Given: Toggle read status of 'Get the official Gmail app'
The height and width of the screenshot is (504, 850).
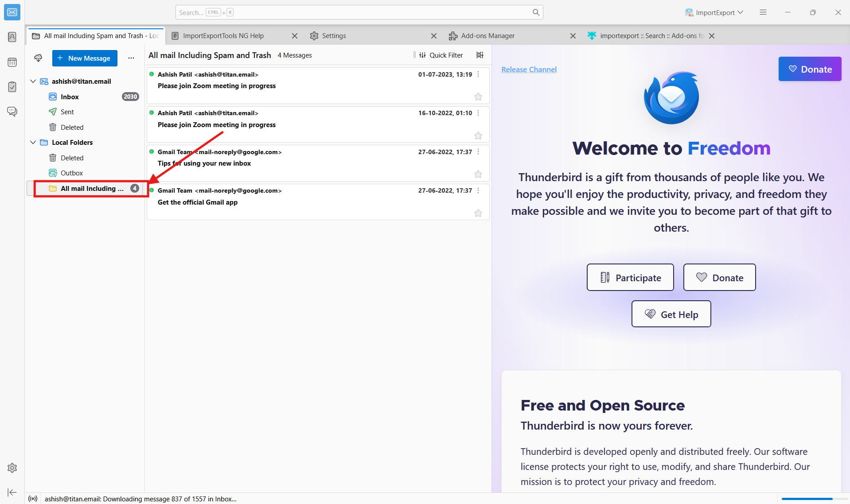Looking at the screenshot, I should 152,190.
